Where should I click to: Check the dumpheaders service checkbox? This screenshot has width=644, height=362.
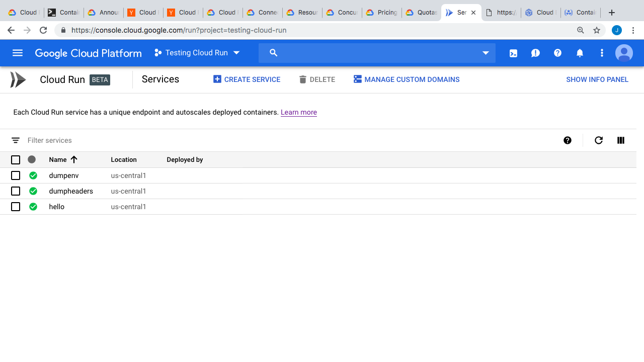(16, 191)
